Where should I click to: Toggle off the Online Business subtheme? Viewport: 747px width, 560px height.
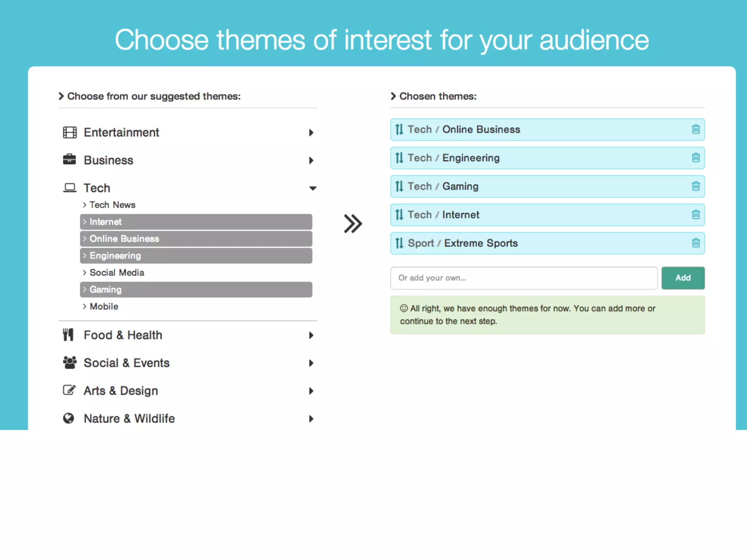coord(196,239)
